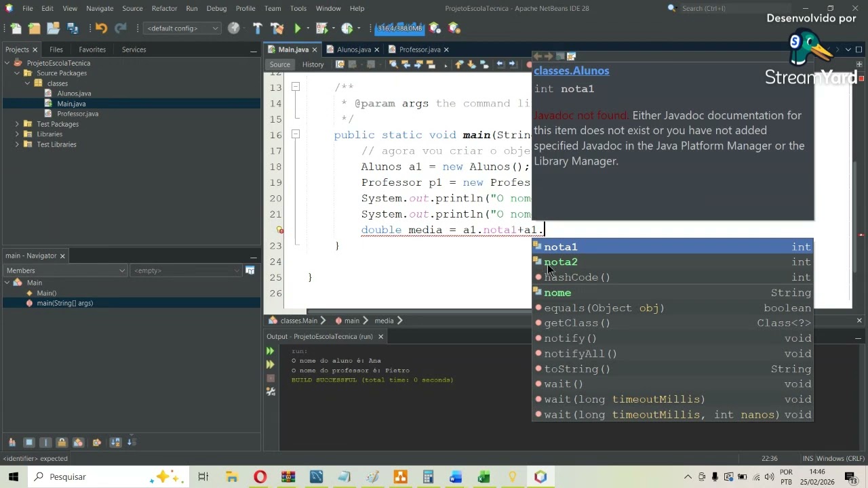Open the Members dropdown in Navigator
This screenshot has width=868, height=488.
click(65, 270)
